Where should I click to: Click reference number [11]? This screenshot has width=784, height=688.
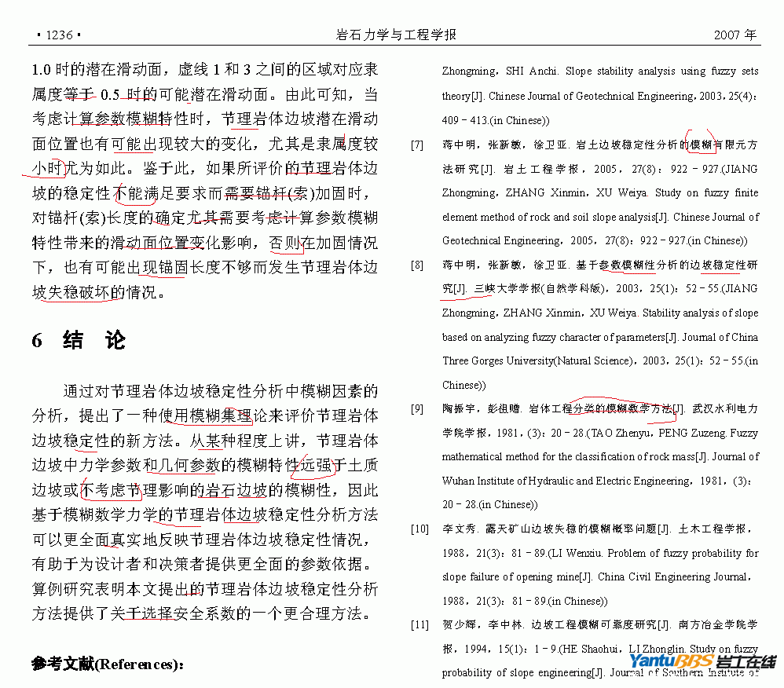[x=419, y=625]
